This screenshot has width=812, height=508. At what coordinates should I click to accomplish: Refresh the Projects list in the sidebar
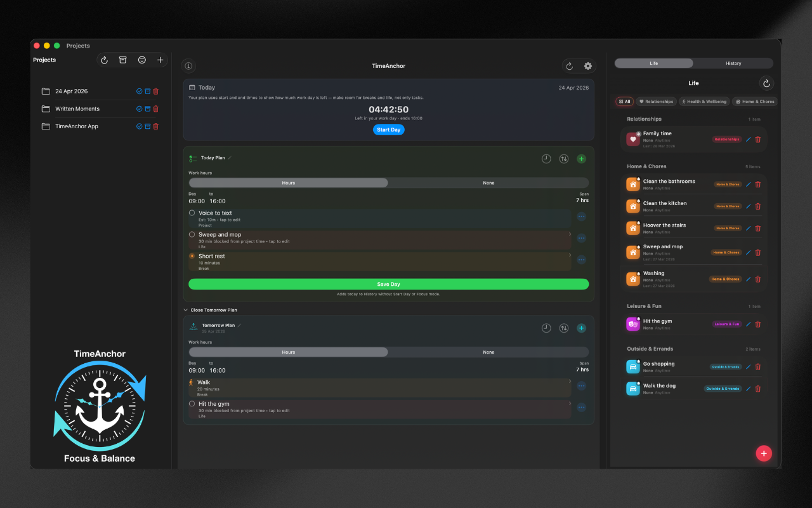(x=105, y=60)
